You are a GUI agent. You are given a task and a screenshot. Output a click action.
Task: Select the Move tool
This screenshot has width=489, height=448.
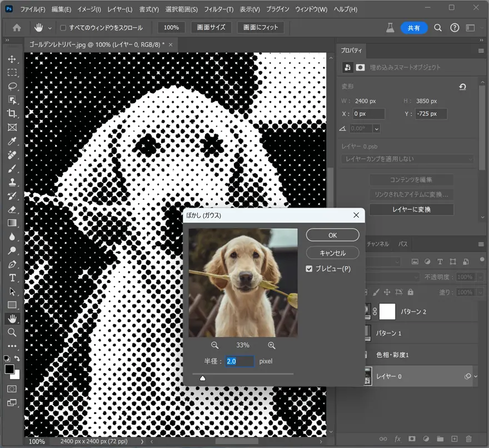click(12, 59)
